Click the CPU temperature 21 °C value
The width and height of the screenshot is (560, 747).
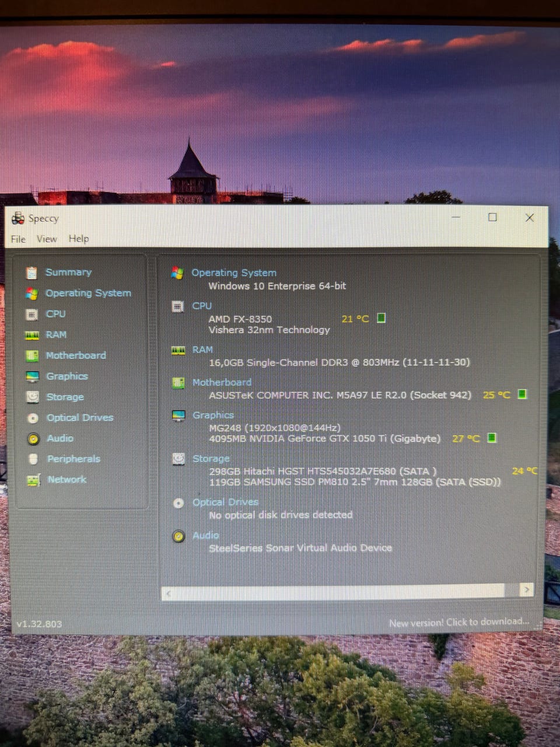355,319
